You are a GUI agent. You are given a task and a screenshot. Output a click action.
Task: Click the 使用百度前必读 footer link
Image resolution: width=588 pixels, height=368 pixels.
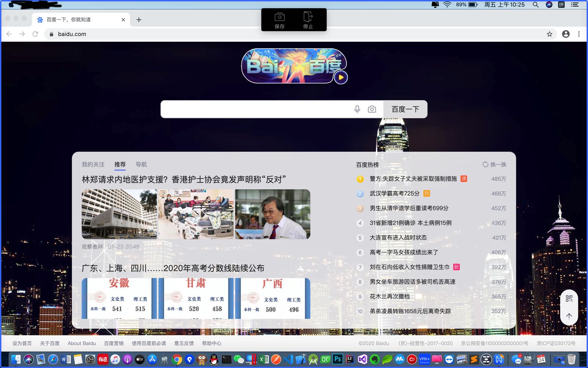click(149, 343)
